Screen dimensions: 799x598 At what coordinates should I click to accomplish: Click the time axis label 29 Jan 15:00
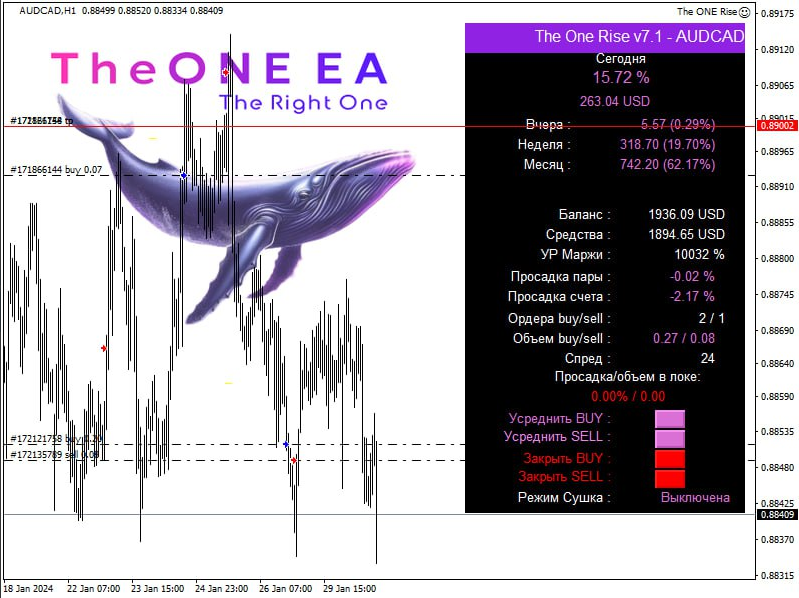[350, 588]
